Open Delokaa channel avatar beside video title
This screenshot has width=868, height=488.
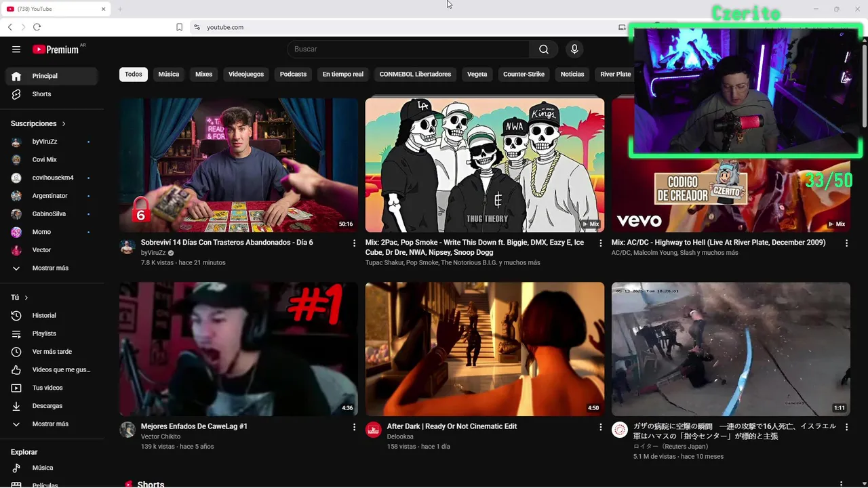[374, 430]
